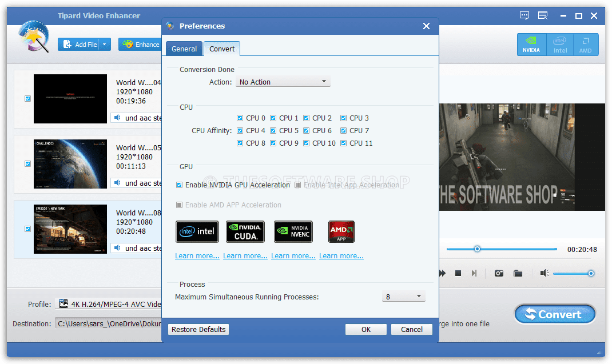Image resolution: width=612 pixels, height=364 pixels.
Task: Open Maximum Simultaneous Running Processes dropdown
Action: 404,297
